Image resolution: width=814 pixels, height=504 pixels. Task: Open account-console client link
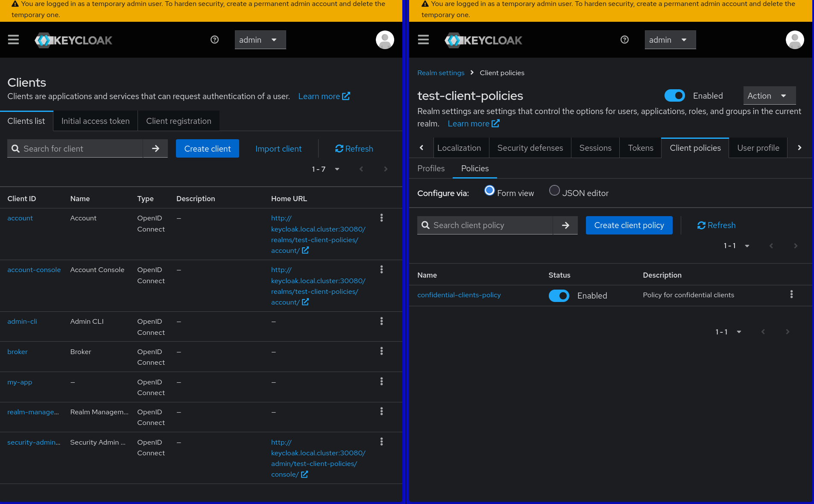point(34,270)
